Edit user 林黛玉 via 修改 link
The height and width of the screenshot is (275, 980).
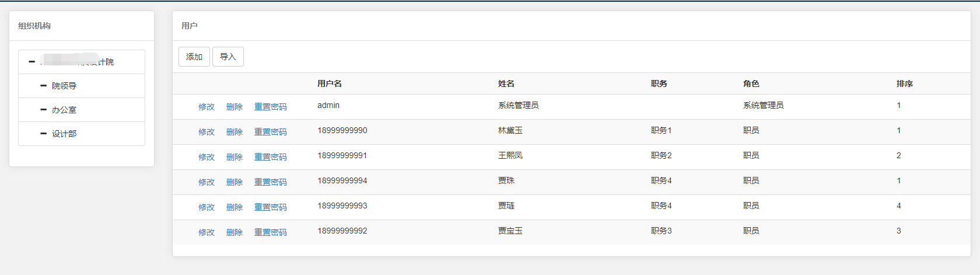[x=206, y=132]
